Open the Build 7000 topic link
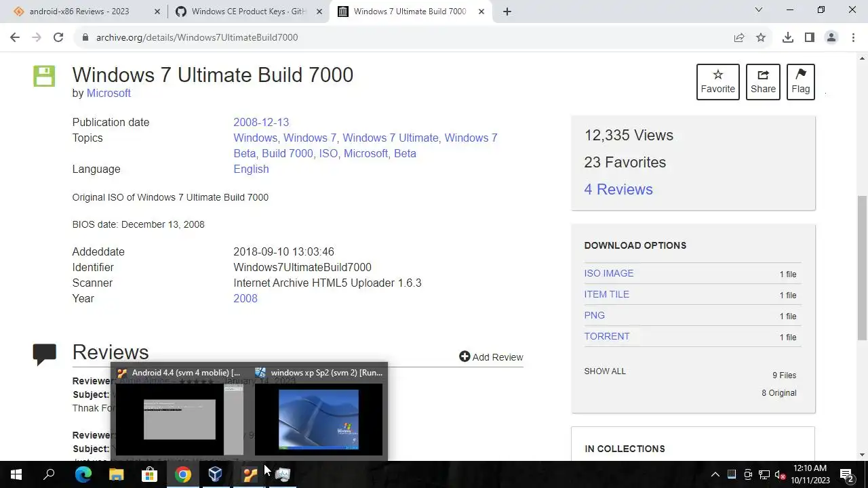 288,153
